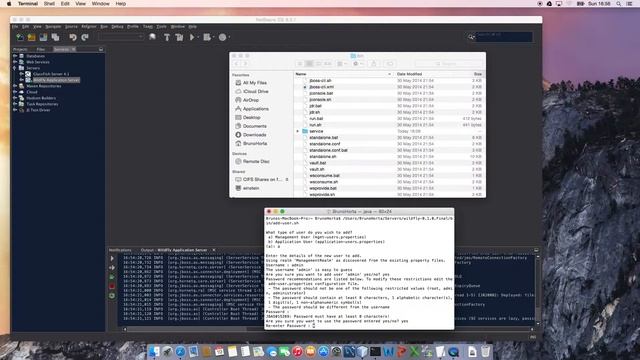Open the NetBeans Run menu
The height and width of the screenshot is (360, 640).
[104, 27]
